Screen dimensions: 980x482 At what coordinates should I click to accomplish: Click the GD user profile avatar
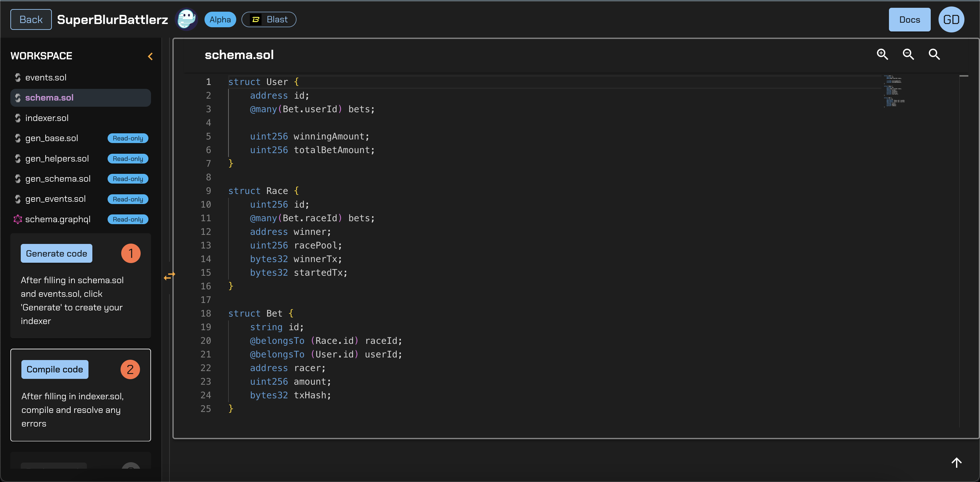[x=951, y=19]
